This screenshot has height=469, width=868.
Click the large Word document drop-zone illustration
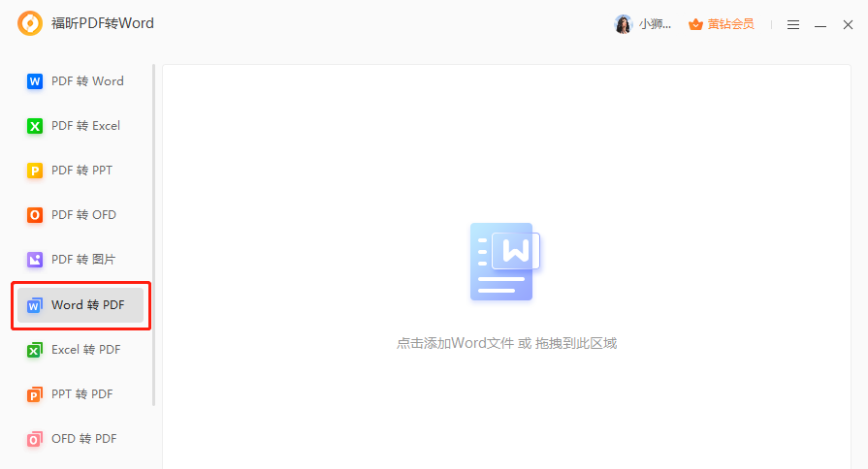coord(504,262)
